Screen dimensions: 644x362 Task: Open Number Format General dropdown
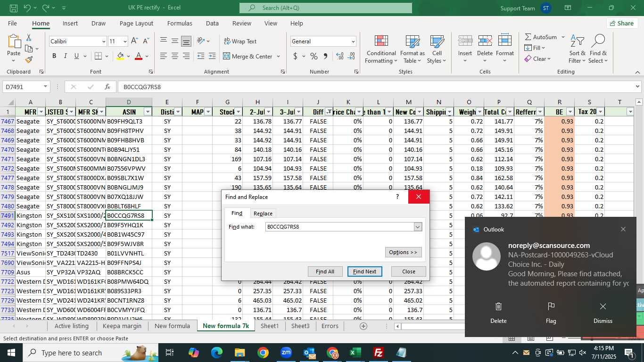353,41
